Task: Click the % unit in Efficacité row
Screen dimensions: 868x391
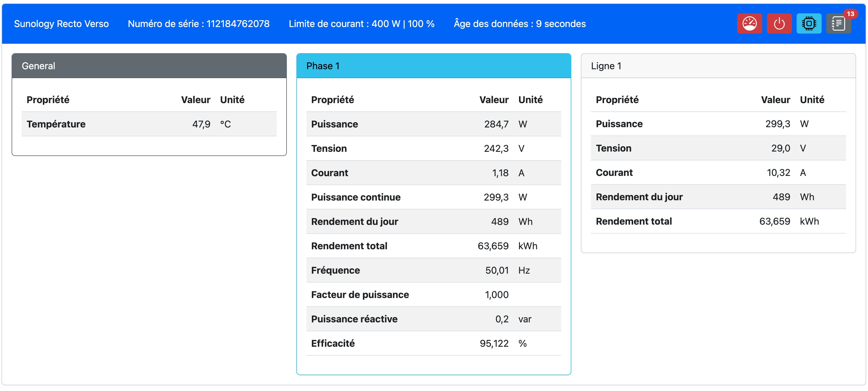Action: pyautogui.click(x=523, y=343)
